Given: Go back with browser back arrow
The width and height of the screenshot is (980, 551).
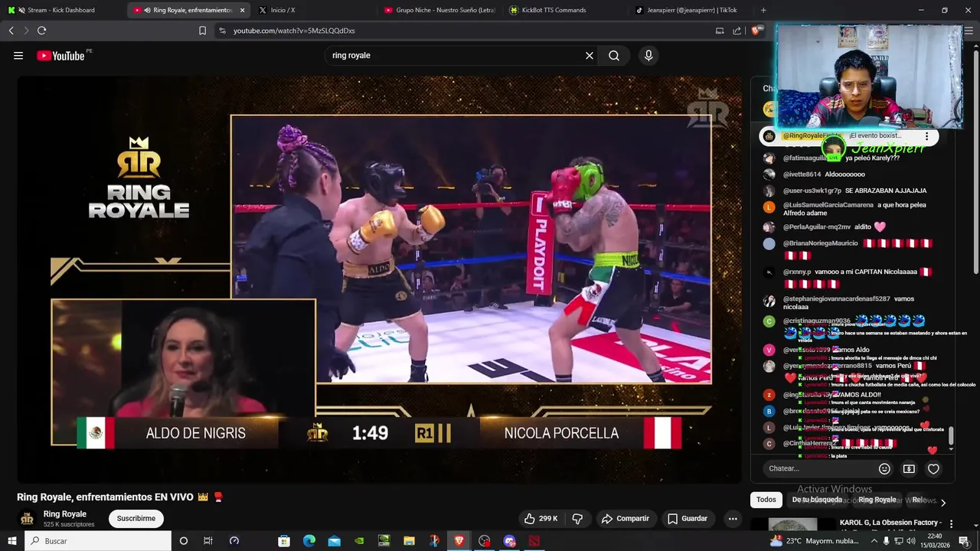Looking at the screenshot, I should [11, 31].
